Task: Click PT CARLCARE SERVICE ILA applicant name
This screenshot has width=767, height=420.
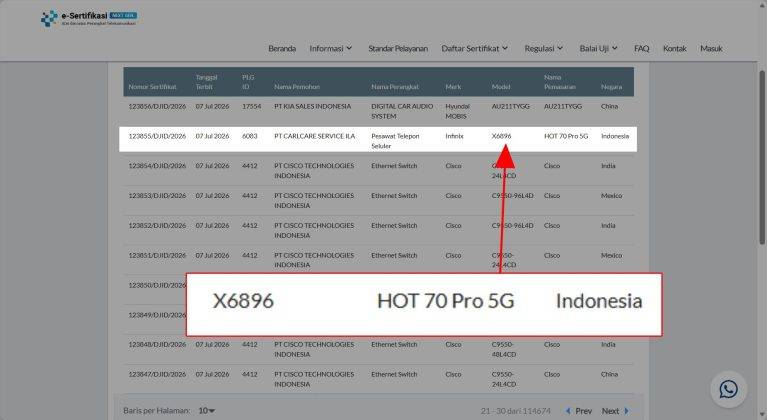Action: (315, 136)
